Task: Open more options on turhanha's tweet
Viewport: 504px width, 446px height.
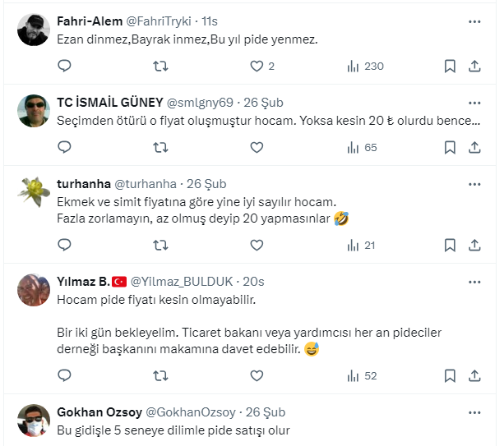Action: pyautogui.click(x=474, y=184)
